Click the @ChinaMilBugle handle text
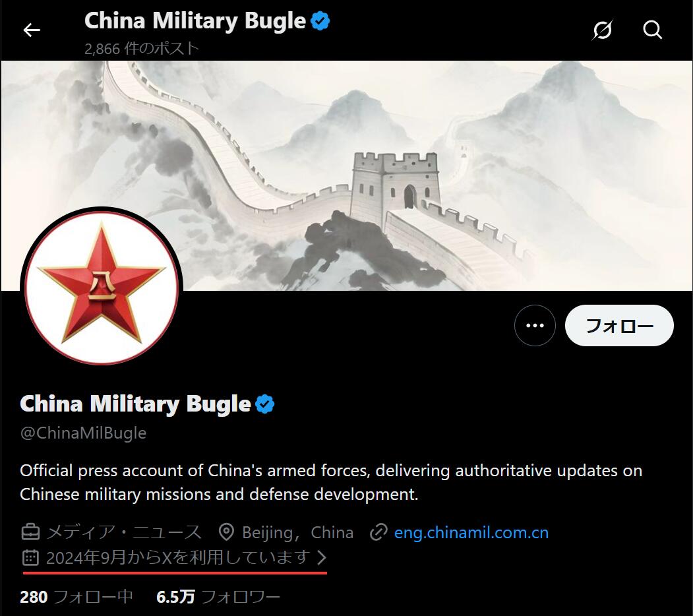This screenshot has height=616, width=693. tap(83, 433)
